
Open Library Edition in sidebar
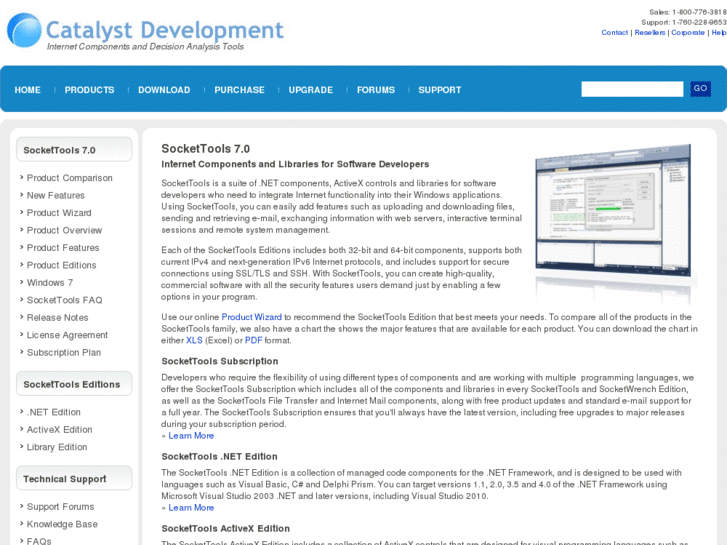[x=57, y=447]
